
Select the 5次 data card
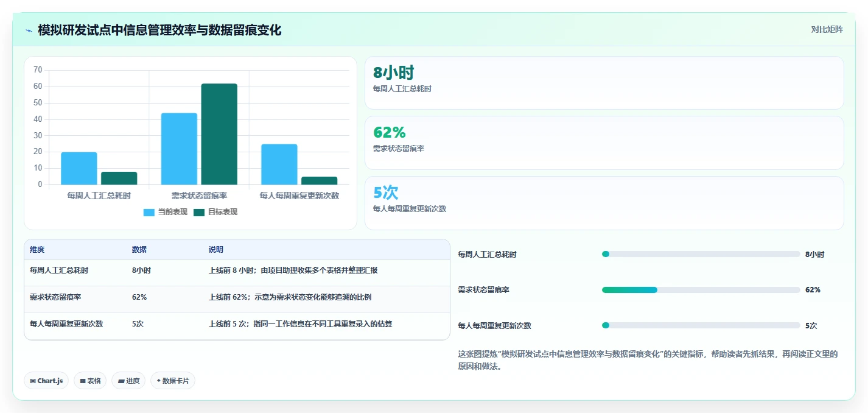[x=604, y=203]
